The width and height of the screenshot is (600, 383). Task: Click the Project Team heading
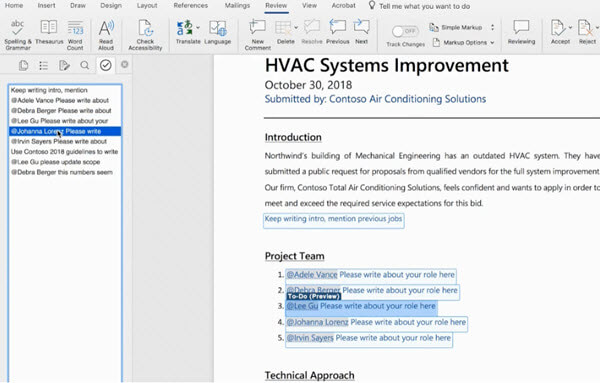295,256
